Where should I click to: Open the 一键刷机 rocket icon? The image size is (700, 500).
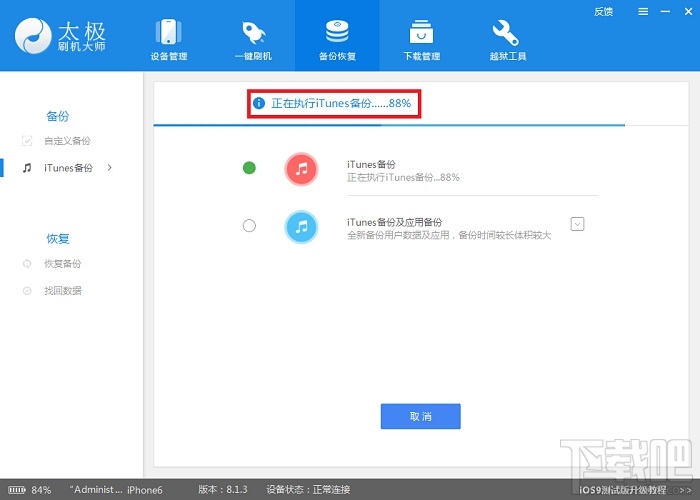tap(253, 32)
